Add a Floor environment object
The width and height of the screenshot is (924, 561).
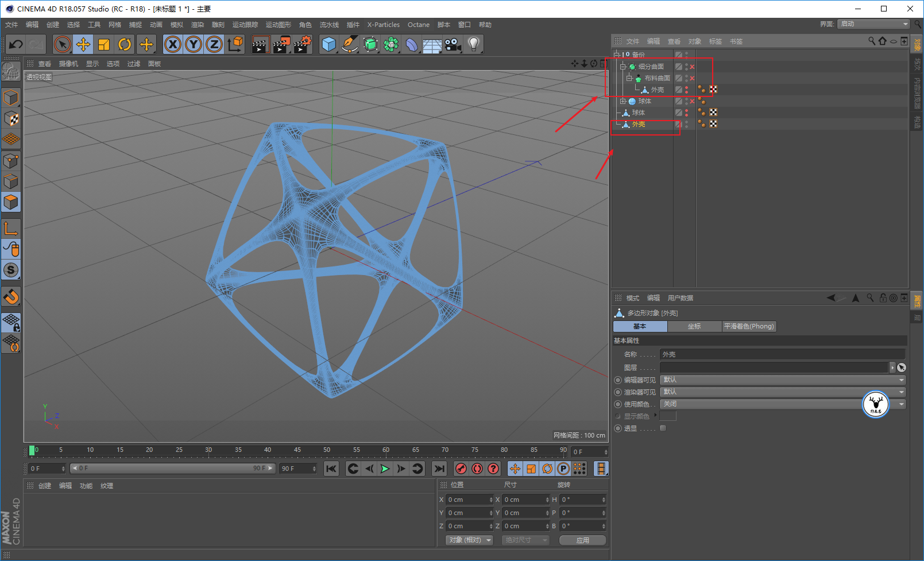[432, 44]
